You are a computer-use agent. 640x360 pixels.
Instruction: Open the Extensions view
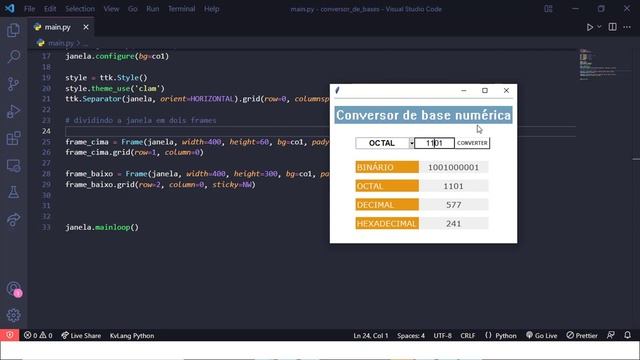[13, 138]
